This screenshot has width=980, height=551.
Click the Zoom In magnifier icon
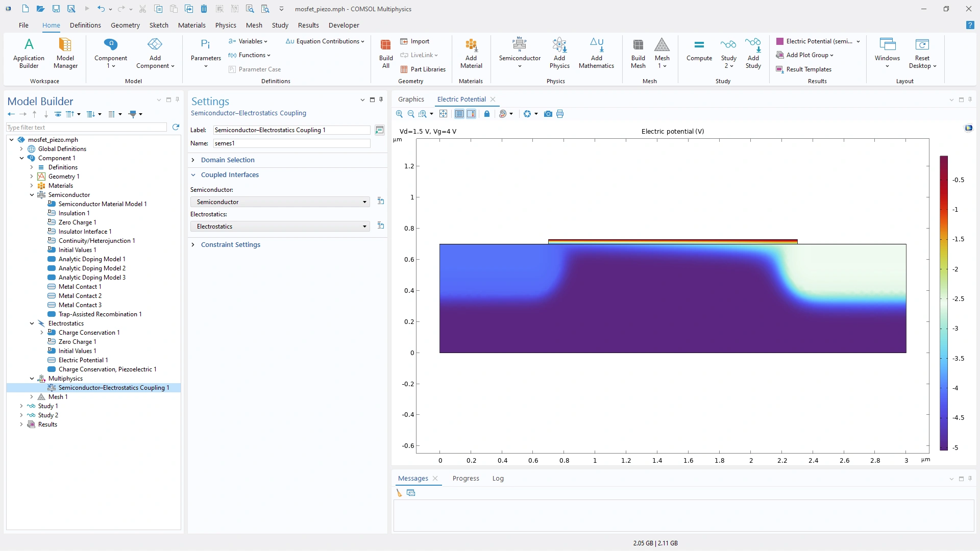coord(399,114)
